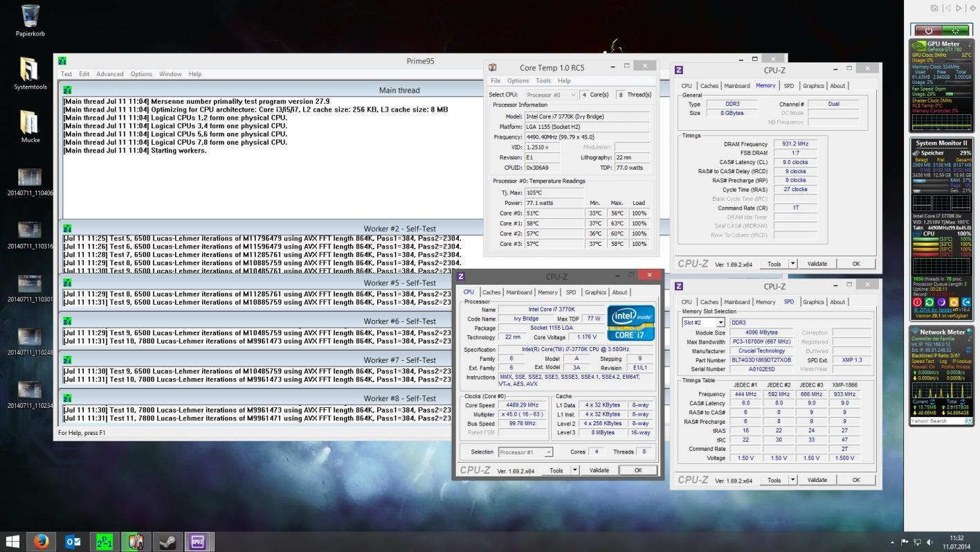The image size is (980, 552).
Task: Click Validate in front CPU-Z window
Action: pyautogui.click(x=599, y=470)
